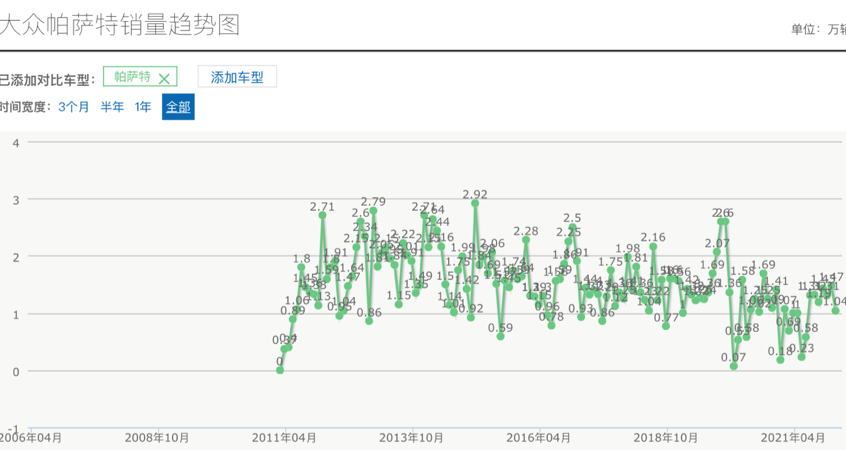Select the 半年 time range
This screenshot has height=450, width=846.
point(112,107)
